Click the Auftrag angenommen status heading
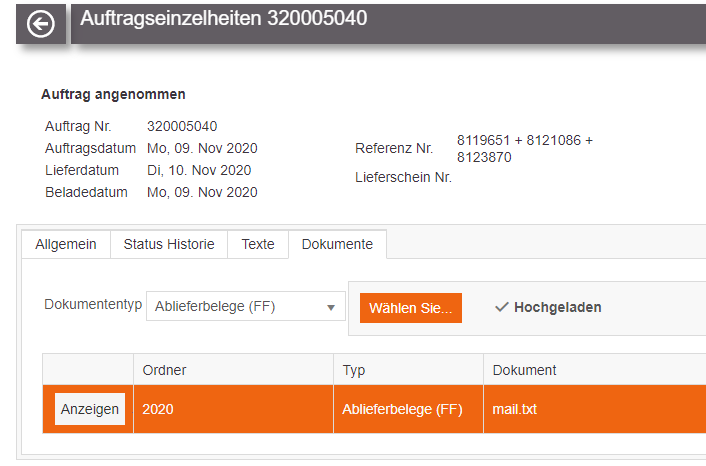 click(x=113, y=95)
